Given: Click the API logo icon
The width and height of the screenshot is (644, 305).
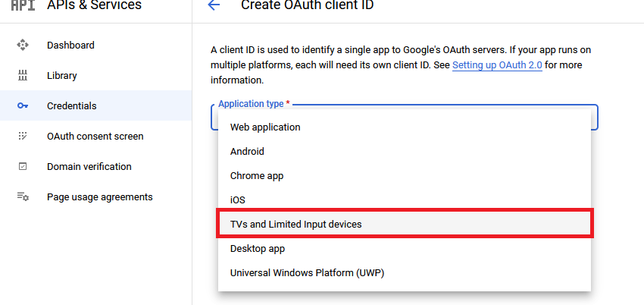Looking at the screenshot, I should (23, 5).
